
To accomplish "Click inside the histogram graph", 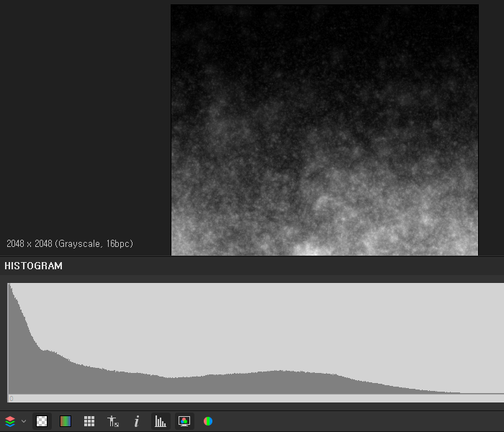I will 256,338.
